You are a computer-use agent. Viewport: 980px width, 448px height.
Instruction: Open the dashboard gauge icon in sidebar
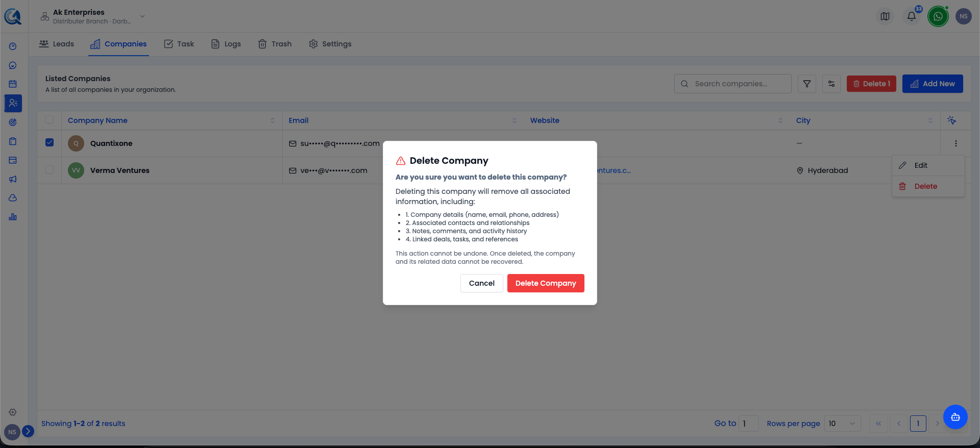(13, 46)
